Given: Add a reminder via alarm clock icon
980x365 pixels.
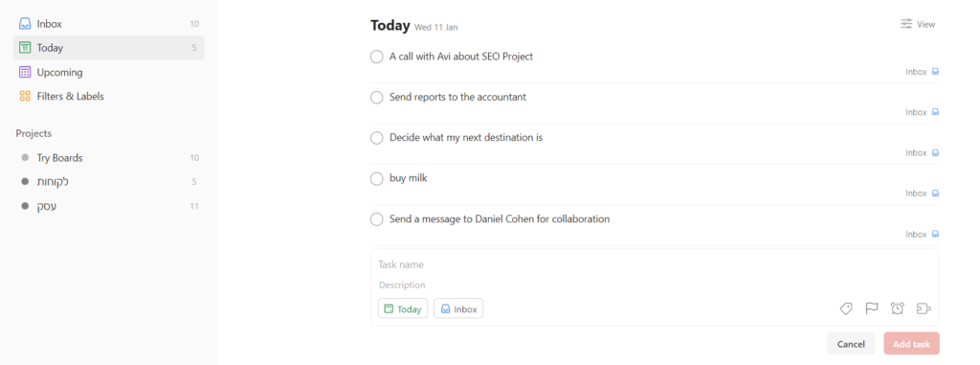Looking at the screenshot, I should point(898,308).
